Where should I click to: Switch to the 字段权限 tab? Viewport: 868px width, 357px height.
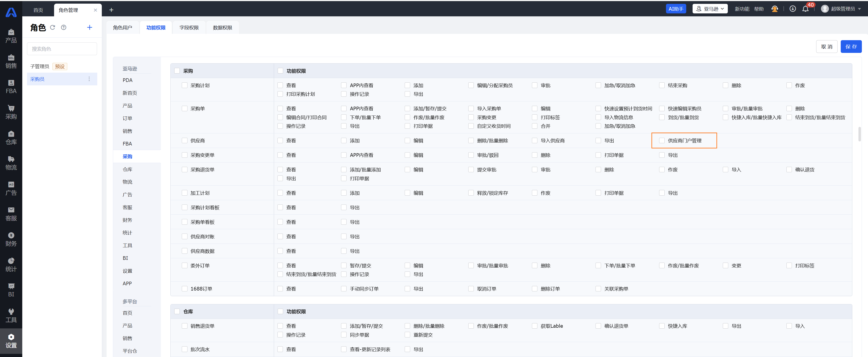189,28
